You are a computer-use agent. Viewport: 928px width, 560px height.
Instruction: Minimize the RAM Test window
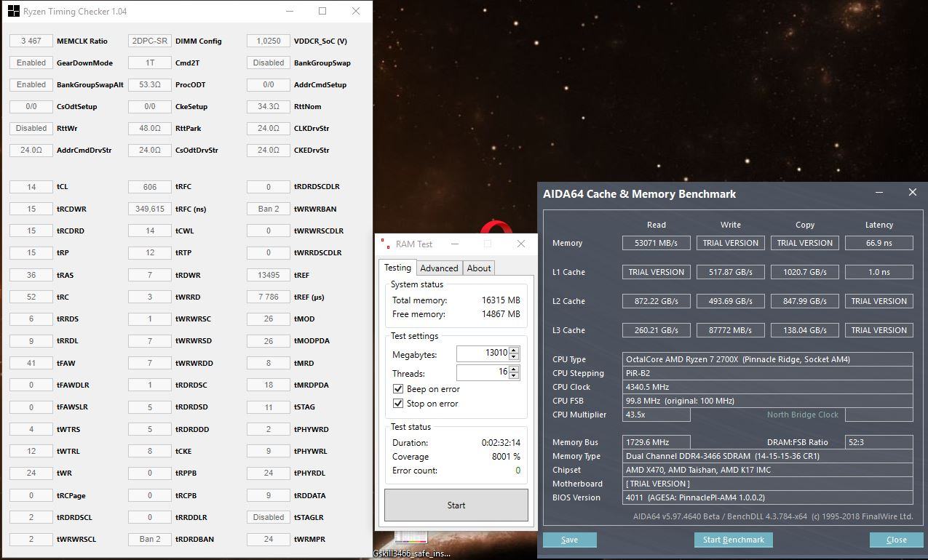coord(455,244)
